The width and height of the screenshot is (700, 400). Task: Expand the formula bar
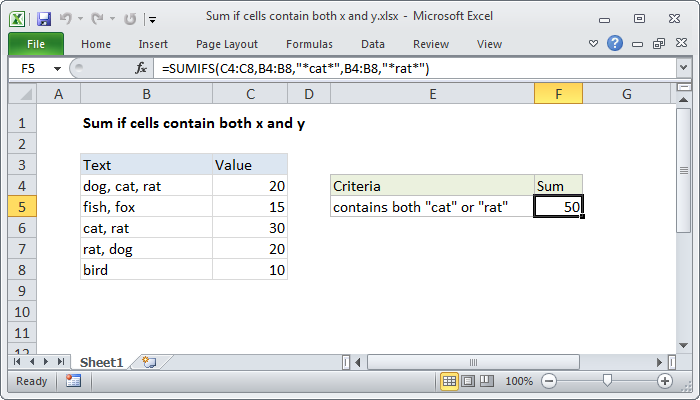coord(683,68)
